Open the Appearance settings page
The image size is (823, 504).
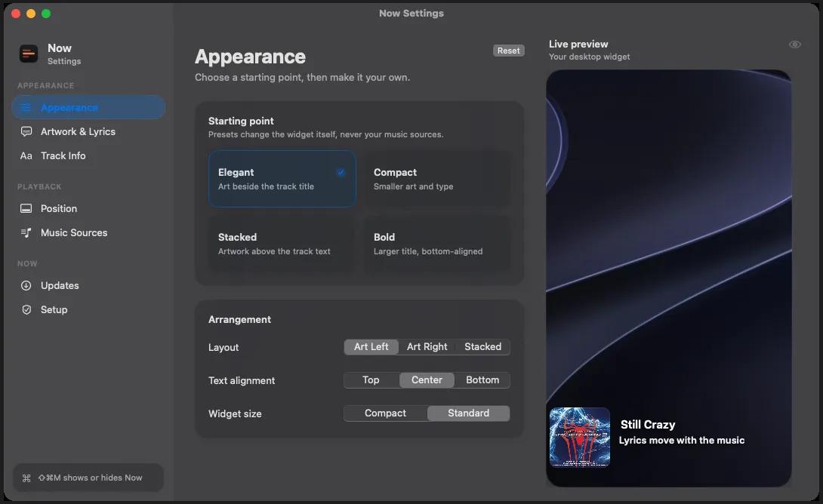[88, 107]
